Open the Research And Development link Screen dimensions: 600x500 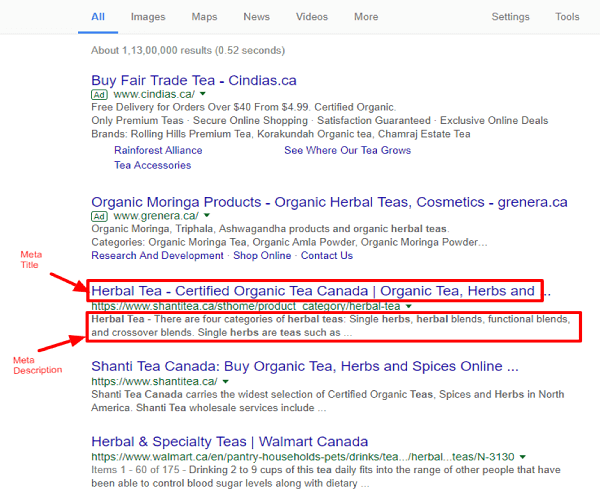157,256
